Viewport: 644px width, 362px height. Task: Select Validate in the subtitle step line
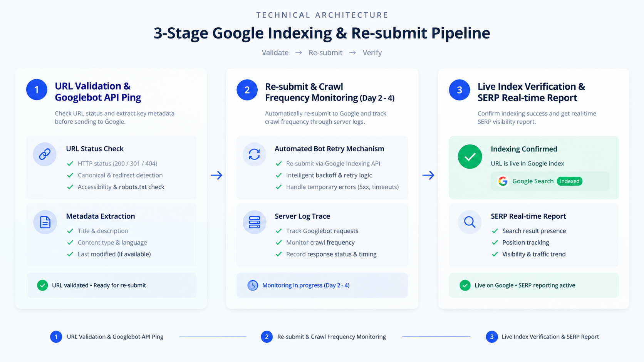pos(275,53)
